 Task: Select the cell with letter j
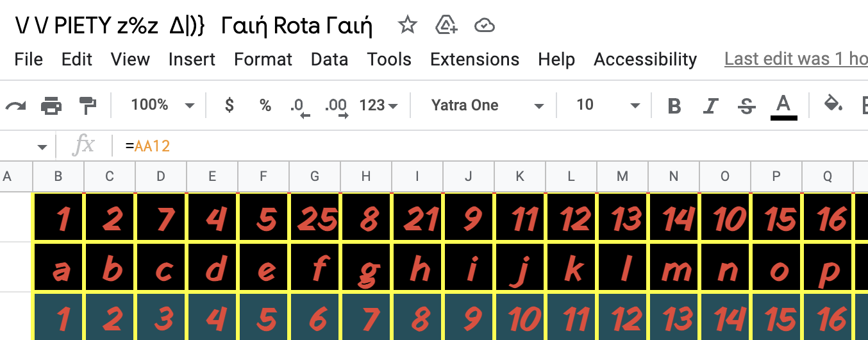[520, 268]
